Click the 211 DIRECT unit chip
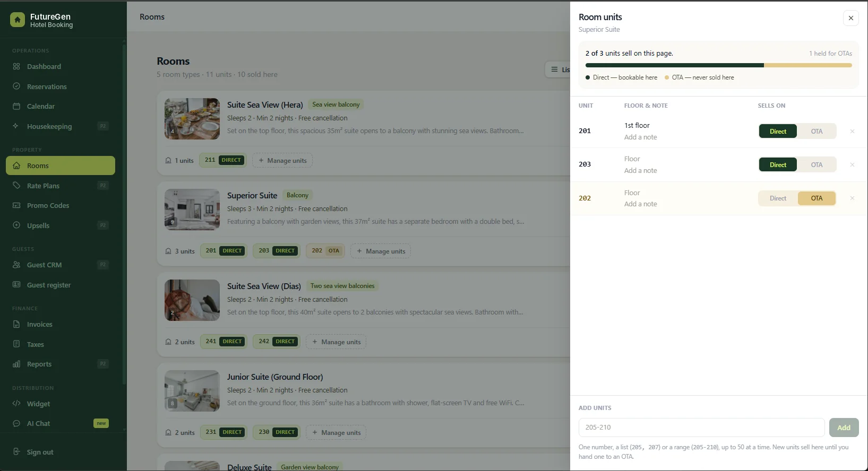 click(x=223, y=160)
